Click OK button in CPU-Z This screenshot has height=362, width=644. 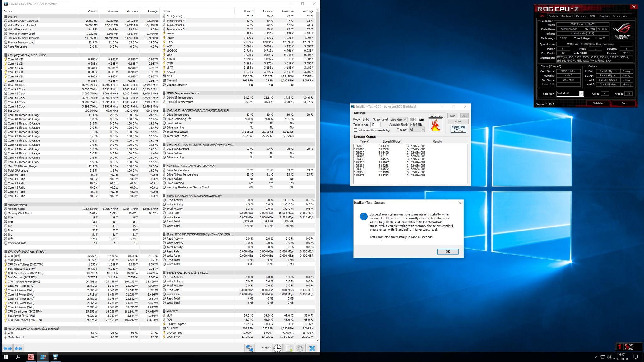pyautogui.click(x=623, y=103)
